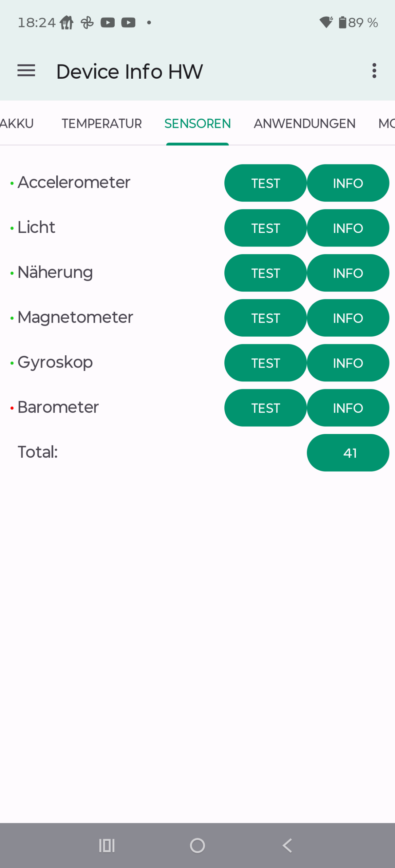Image resolution: width=395 pixels, height=868 pixels.
Task: Select the Barometer sensor label
Action: coord(58,407)
